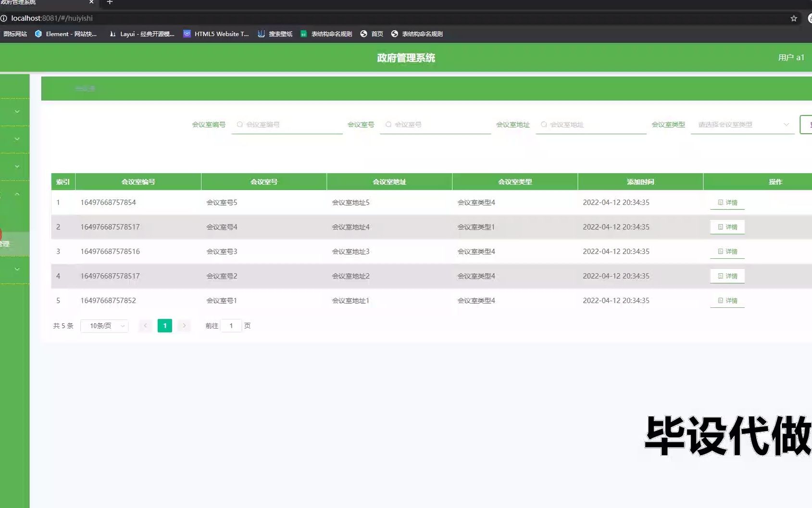The width and height of the screenshot is (812, 508).
Task: Click 详情 for 会议室号5
Action: pos(727,202)
